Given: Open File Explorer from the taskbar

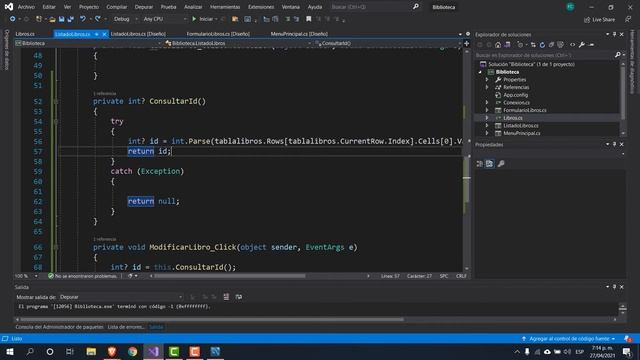Looking at the screenshot, I should [x=91, y=351].
